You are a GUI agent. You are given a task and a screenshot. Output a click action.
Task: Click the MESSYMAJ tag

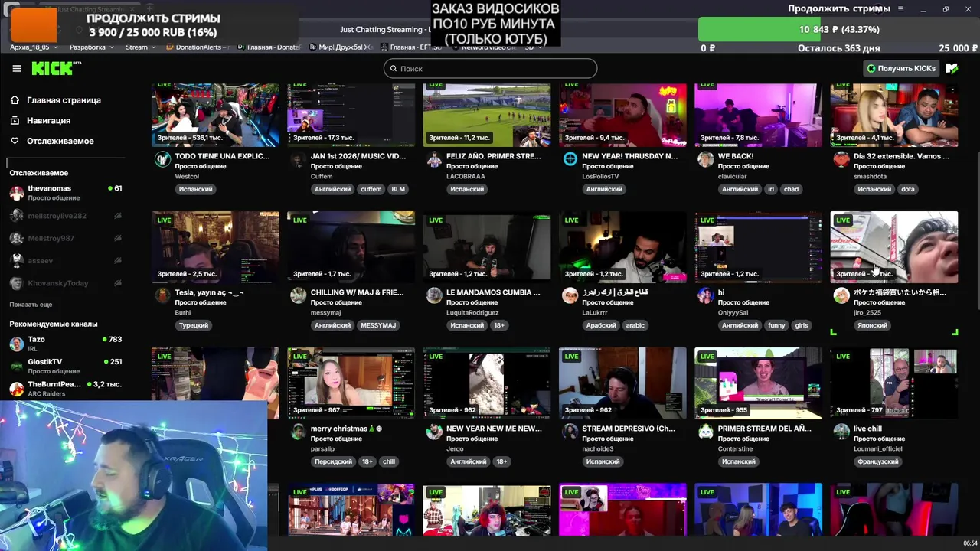378,325
